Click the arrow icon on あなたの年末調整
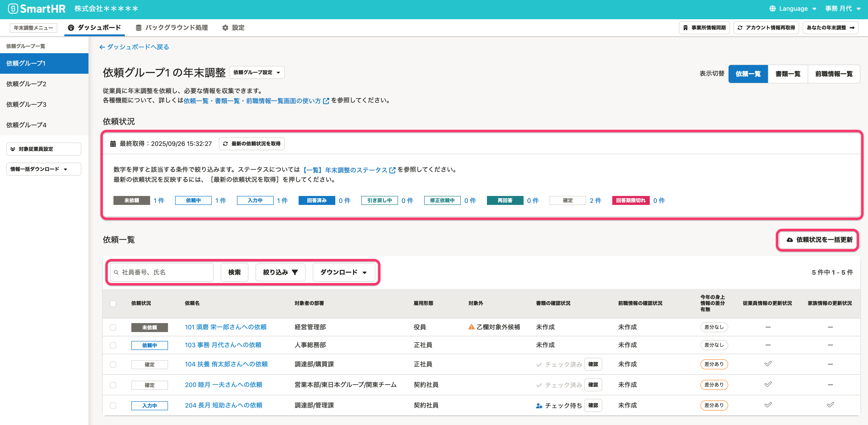The image size is (868, 425). pos(852,28)
